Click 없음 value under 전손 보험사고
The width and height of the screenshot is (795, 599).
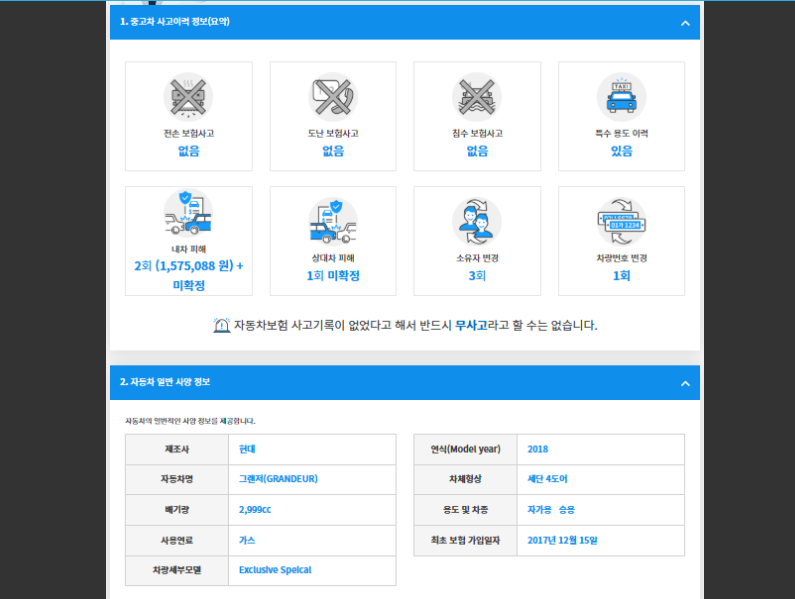pyautogui.click(x=189, y=151)
